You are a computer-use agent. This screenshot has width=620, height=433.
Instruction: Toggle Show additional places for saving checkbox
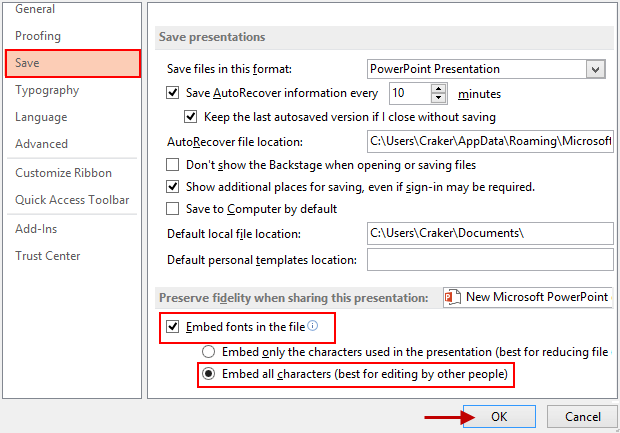172,187
